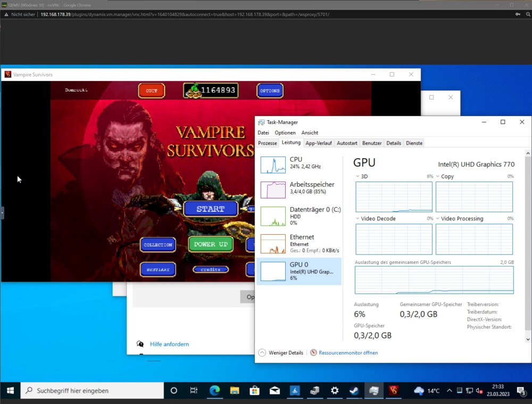
Task: Open the Copy engine graph dropdown
Action: tap(438, 176)
